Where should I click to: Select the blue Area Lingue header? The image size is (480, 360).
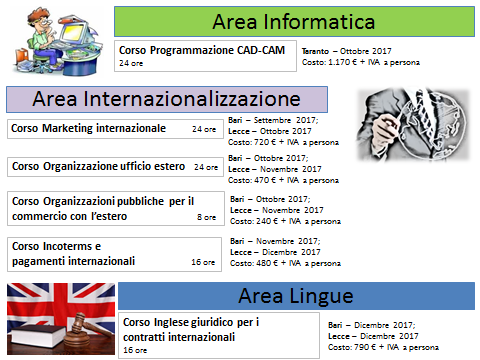click(x=296, y=296)
